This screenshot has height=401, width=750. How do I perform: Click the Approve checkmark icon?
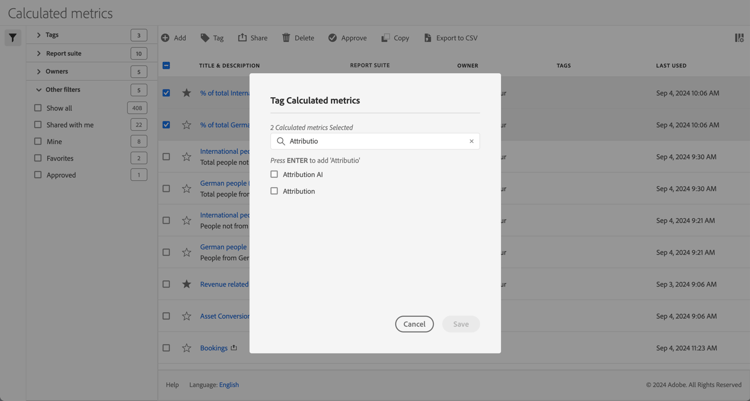pyautogui.click(x=333, y=38)
